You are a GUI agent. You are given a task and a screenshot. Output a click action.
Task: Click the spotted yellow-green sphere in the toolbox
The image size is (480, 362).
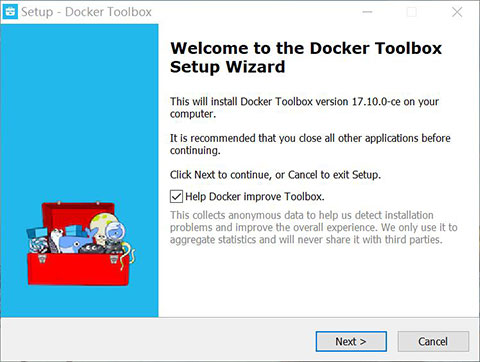[x=102, y=223]
